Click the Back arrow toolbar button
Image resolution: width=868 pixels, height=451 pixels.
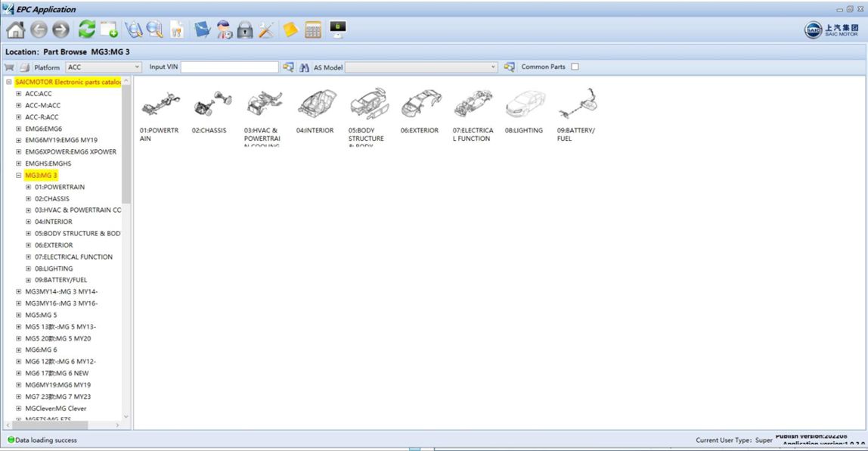(x=39, y=30)
